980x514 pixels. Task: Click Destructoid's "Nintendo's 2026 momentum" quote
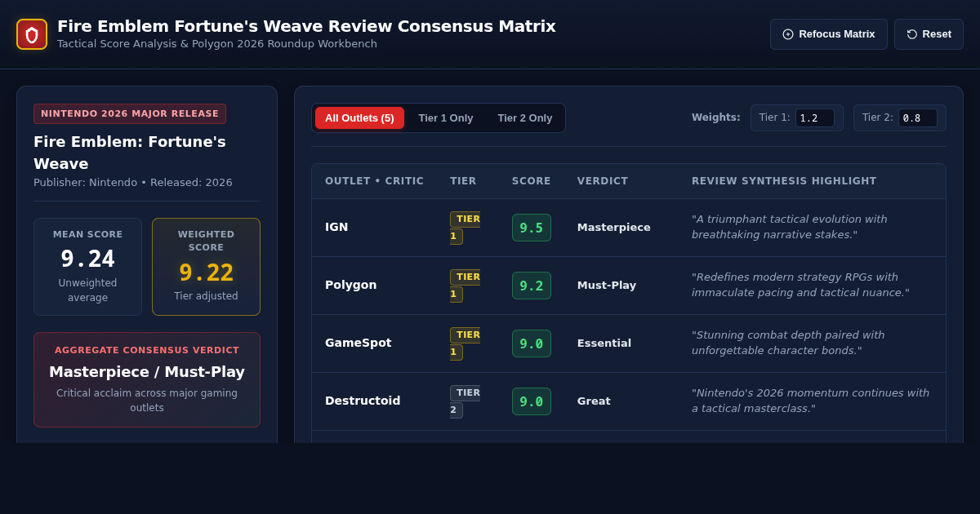pyautogui.click(x=810, y=401)
